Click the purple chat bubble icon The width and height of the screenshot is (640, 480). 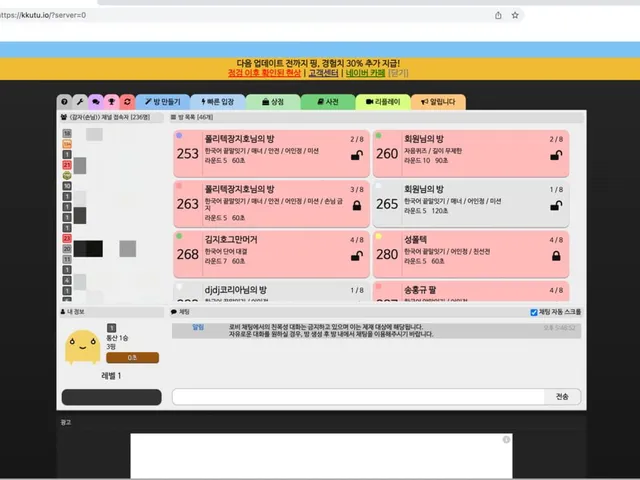coord(96,102)
